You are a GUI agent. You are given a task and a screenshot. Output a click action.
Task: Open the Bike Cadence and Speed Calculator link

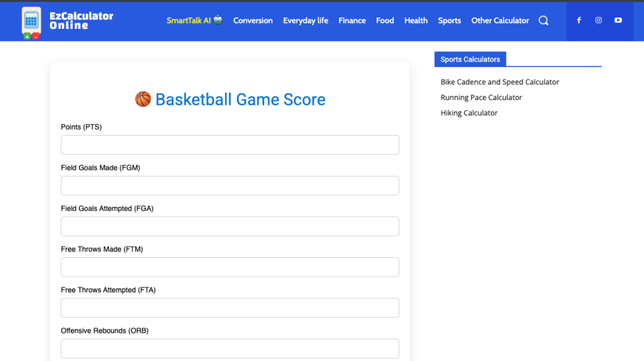[x=500, y=81]
